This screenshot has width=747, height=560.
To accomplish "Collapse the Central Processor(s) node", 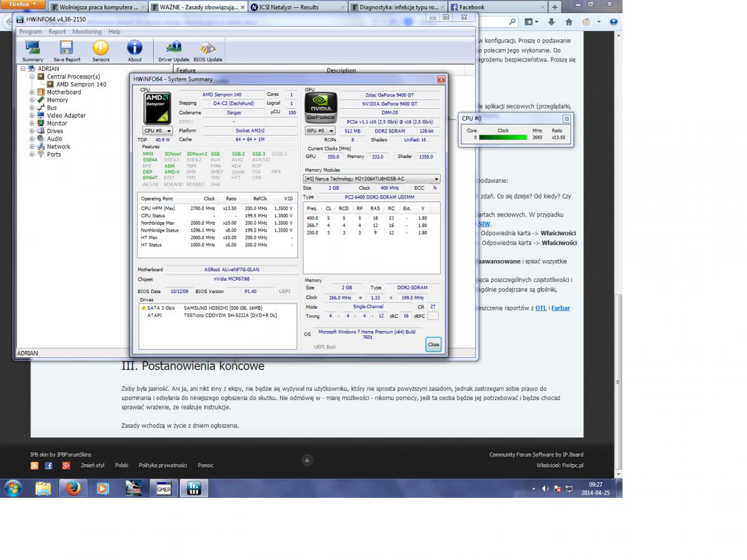I will (32, 77).
